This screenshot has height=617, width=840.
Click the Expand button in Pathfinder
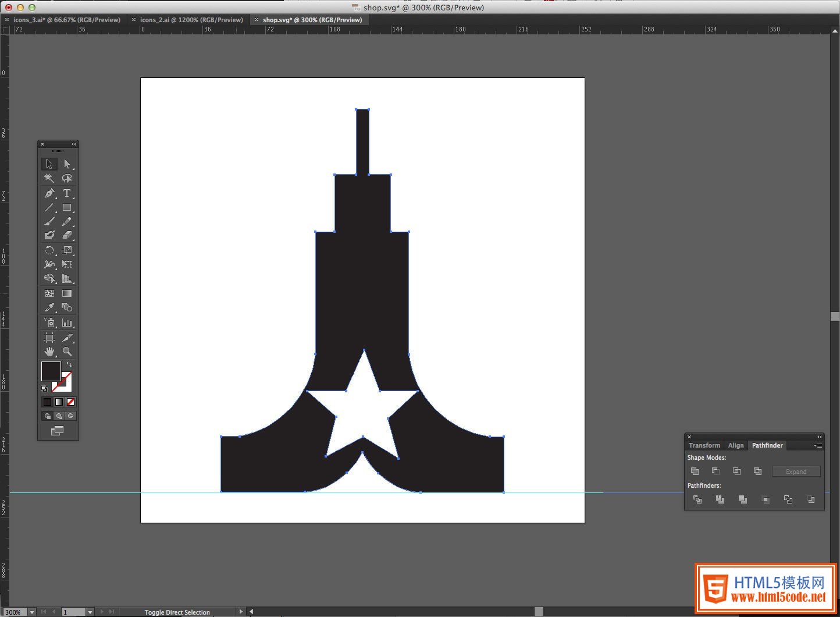796,471
